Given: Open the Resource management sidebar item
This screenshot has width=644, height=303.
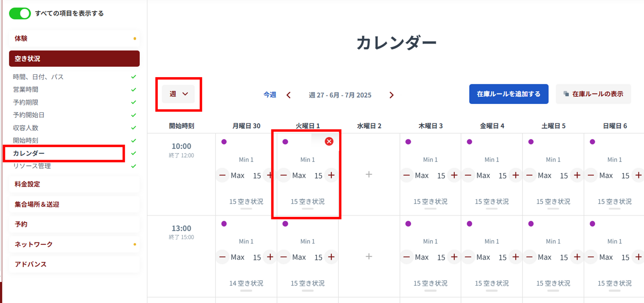Looking at the screenshot, I should click(x=32, y=166).
